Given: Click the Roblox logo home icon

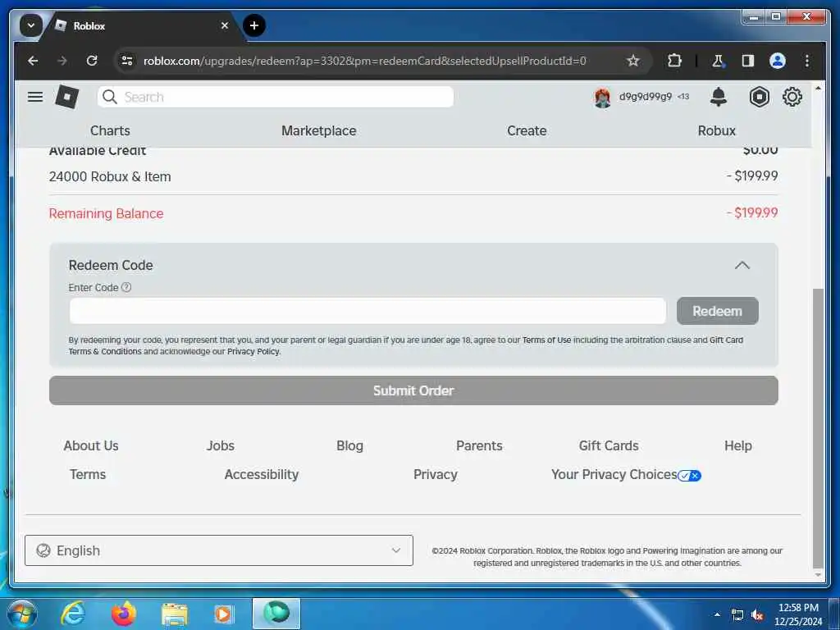Looking at the screenshot, I should tap(67, 97).
